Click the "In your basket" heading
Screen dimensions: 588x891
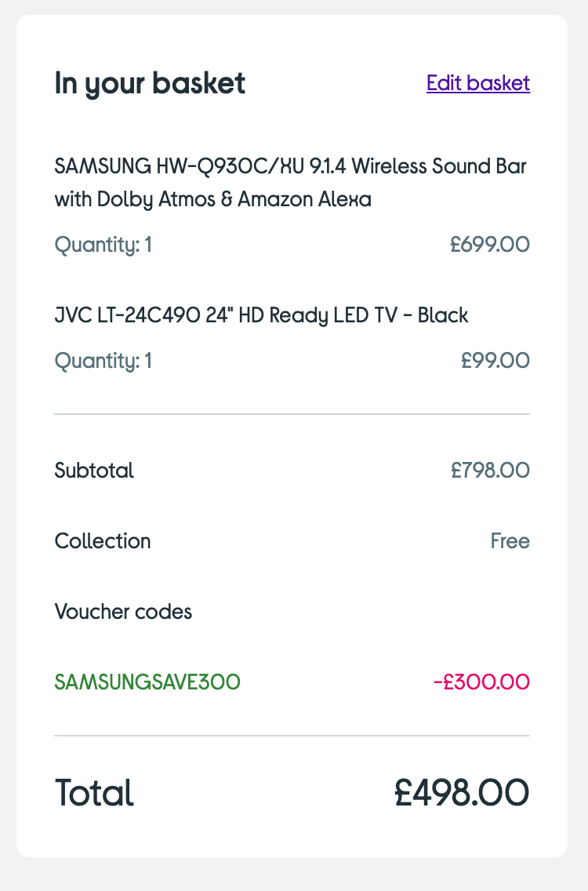pos(150,83)
